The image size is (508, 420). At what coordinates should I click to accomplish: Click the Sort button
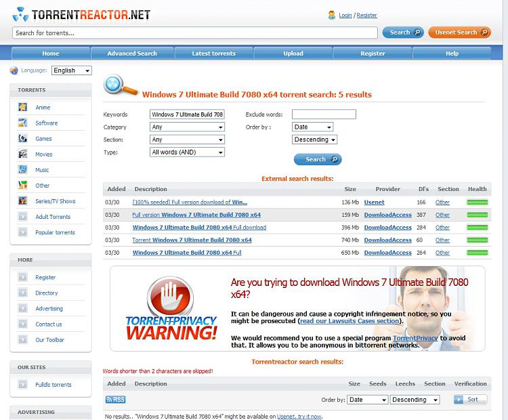click(471, 400)
